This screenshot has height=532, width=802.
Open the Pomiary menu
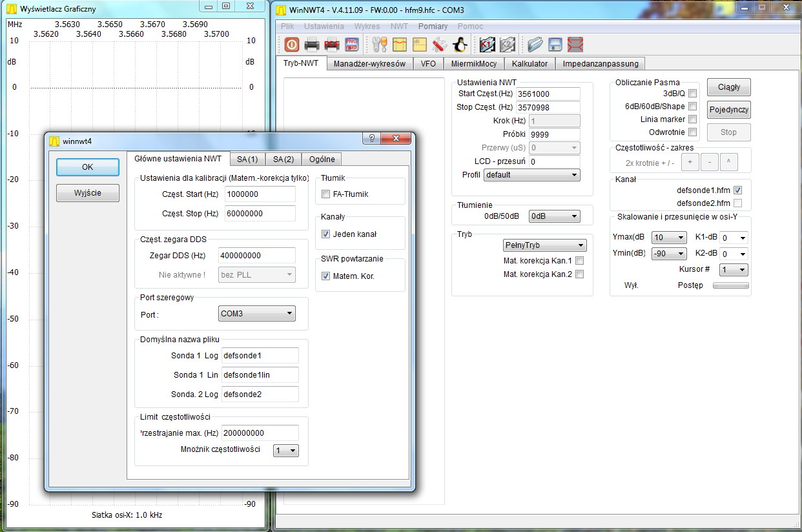(433, 26)
